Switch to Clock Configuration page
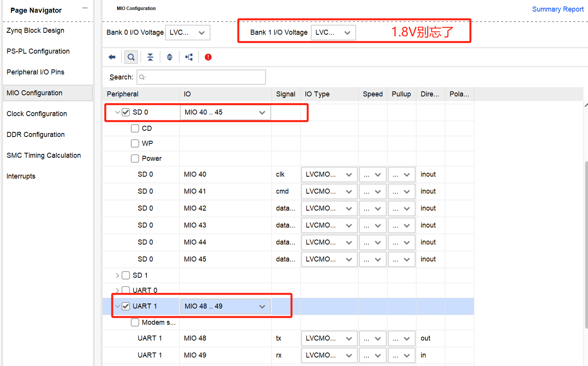 click(x=37, y=113)
